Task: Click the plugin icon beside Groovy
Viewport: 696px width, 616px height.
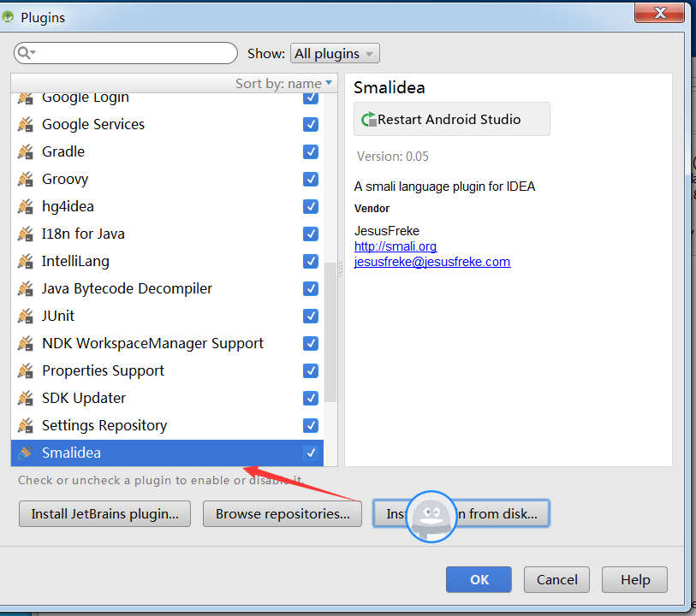Action: coord(26,180)
